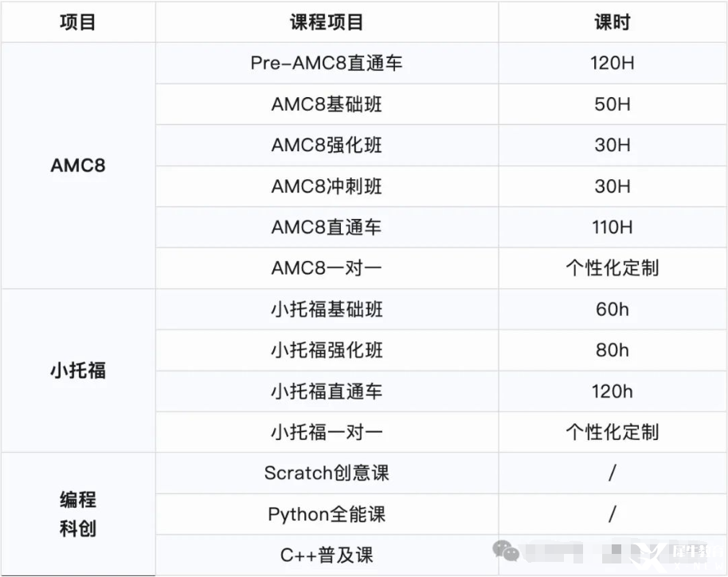Click 'Python全能课' course cell

point(327,514)
